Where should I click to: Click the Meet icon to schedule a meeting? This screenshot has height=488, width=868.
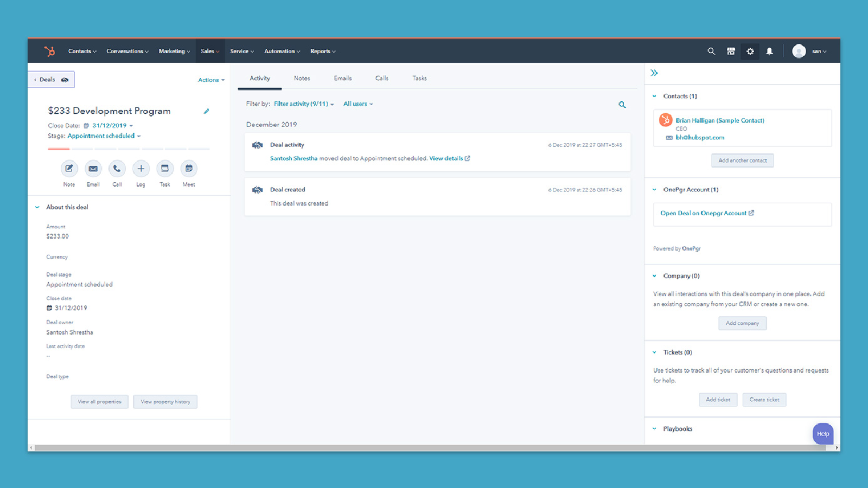pyautogui.click(x=188, y=169)
